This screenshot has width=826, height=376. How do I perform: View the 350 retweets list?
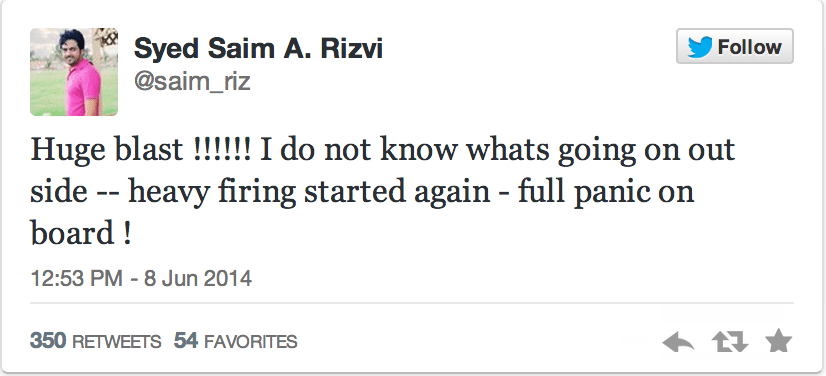point(96,341)
